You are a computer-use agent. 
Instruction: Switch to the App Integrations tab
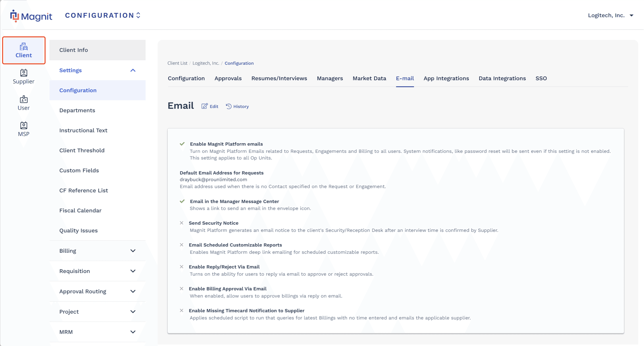pos(446,78)
